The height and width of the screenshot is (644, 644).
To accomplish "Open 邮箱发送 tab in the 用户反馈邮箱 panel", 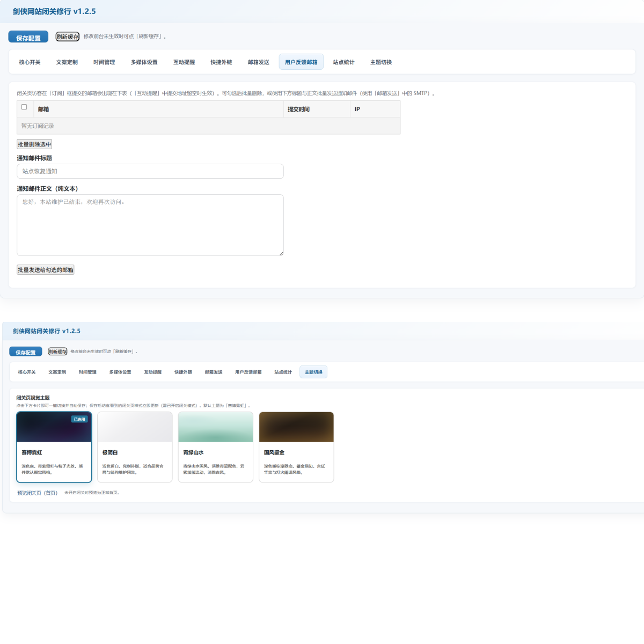I will [x=259, y=62].
